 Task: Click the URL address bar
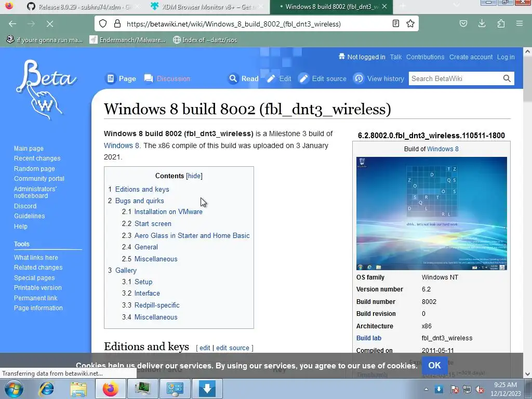[x=258, y=24]
